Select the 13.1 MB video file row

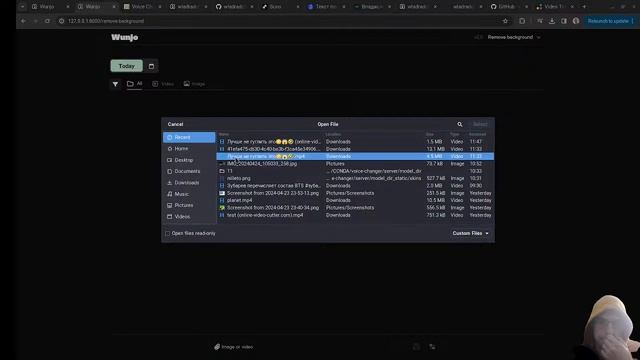(x=355, y=149)
